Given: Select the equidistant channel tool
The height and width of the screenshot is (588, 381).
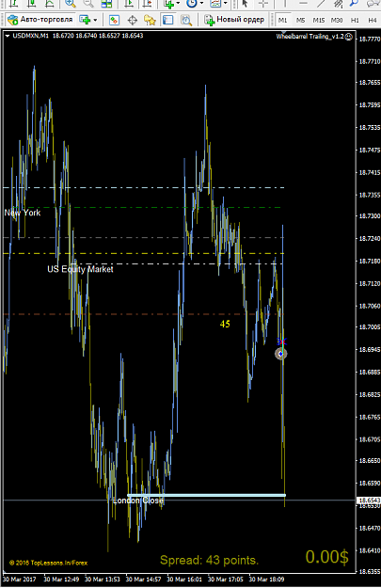Looking at the screenshot, I should 339,4.
